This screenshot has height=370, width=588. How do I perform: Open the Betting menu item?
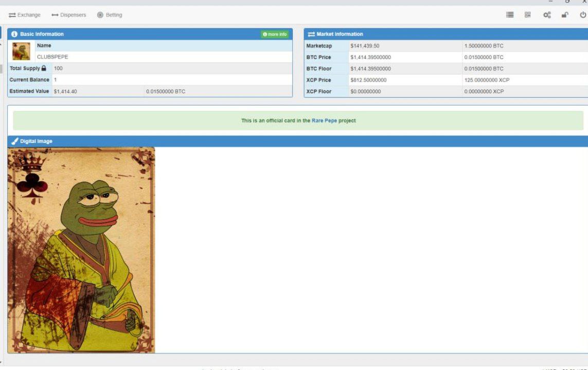pyautogui.click(x=110, y=15)
